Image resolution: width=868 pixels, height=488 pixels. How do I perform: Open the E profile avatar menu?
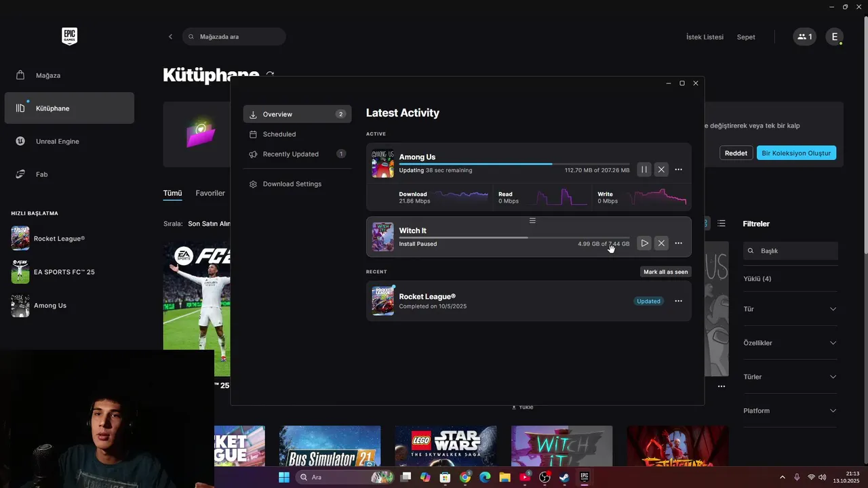point(834,37)
